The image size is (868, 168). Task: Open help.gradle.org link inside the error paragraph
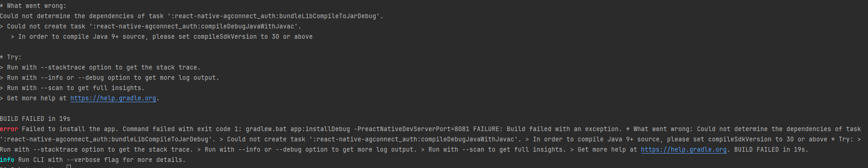coord(684,150)
